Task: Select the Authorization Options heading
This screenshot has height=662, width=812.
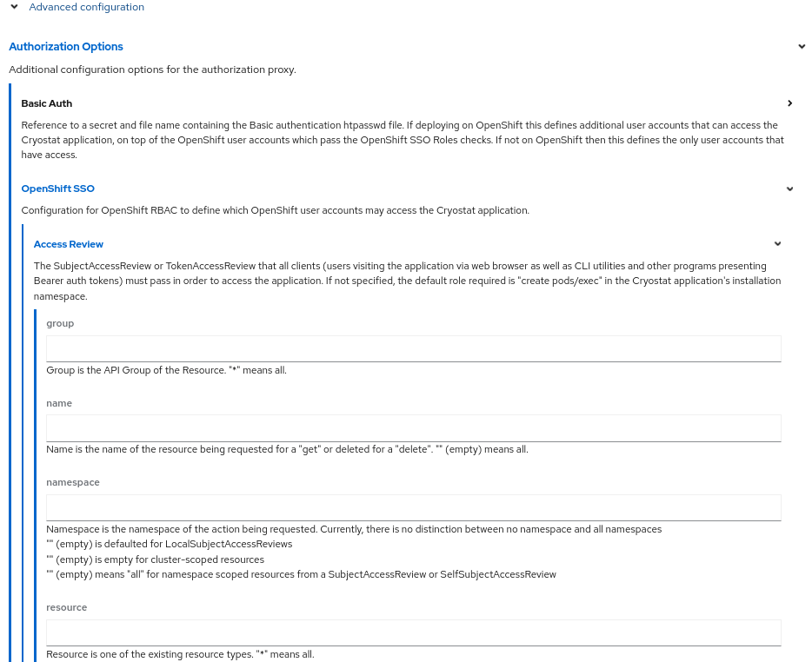Action: click(x=65, y=46)
